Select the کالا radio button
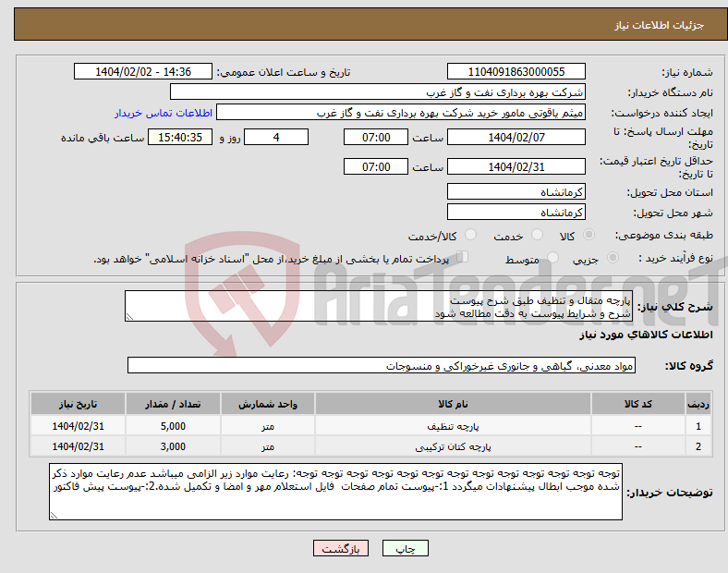The image size is (728, 573). click(x=588, y=235)
